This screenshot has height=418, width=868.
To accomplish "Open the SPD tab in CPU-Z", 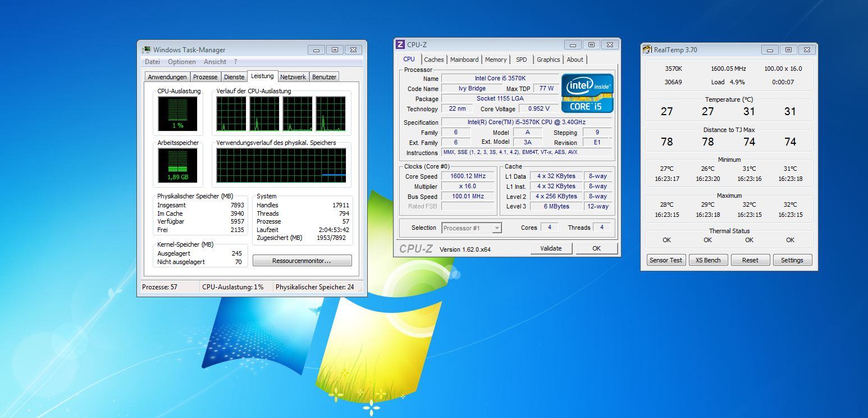I will pos(522,60).
